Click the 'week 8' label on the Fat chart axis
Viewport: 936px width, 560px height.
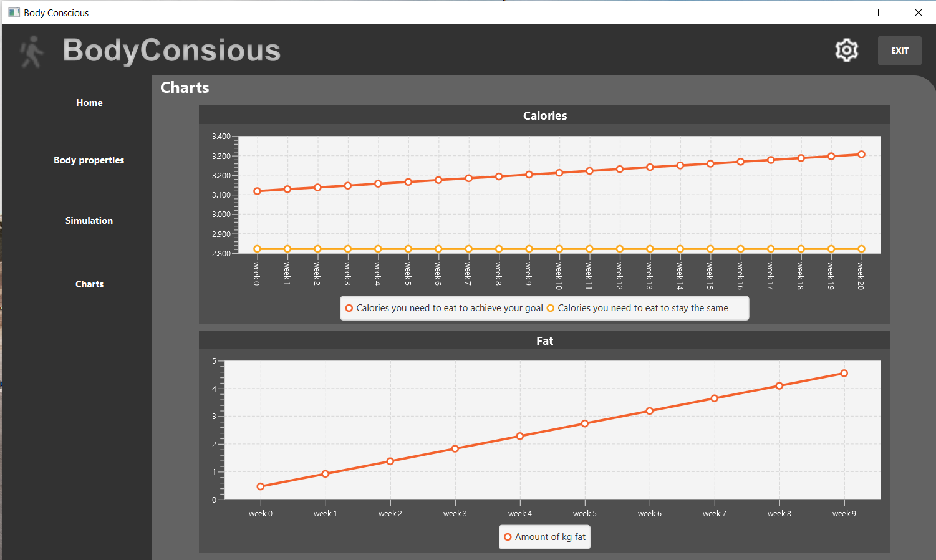click(779, 514)
